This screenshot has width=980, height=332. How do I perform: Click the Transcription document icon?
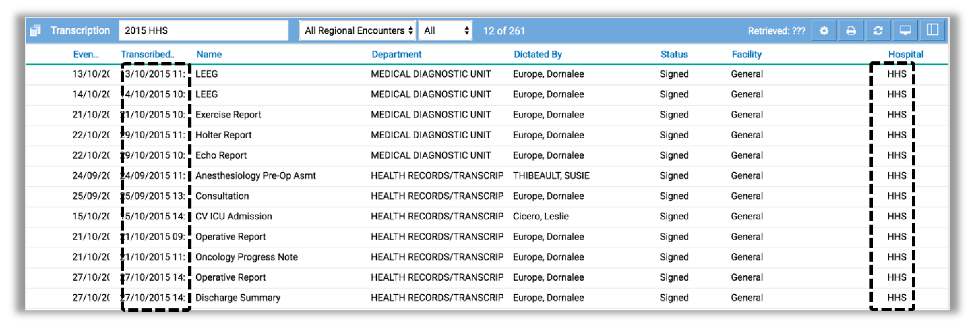pos(35,30)
